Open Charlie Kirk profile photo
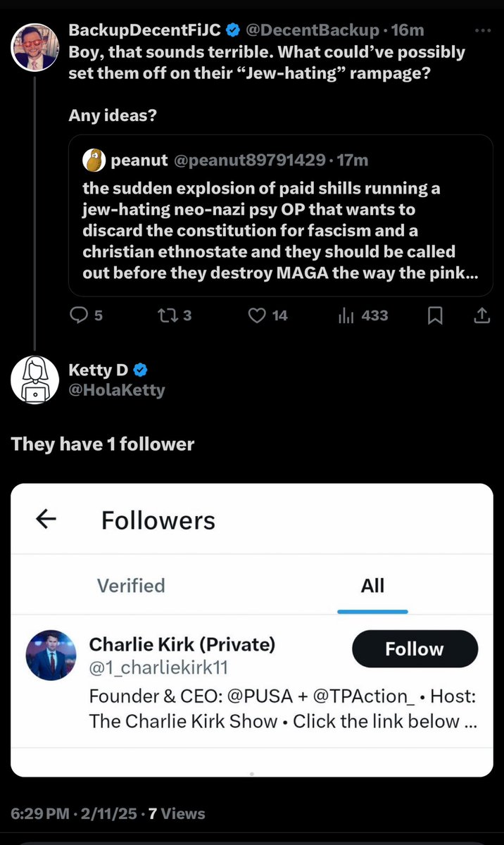The width and height of the screenshot is (504, 845). (x=51, y=655)
